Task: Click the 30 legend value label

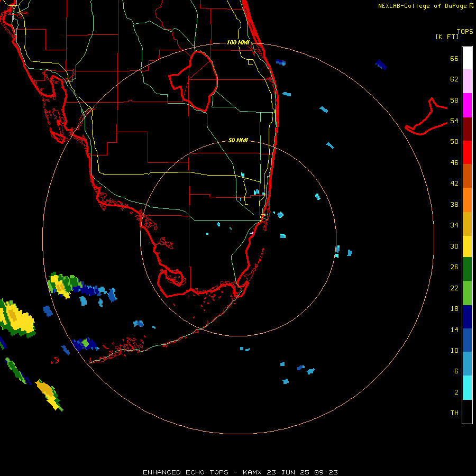Action: pyautogui.click(x=454, y=246)
